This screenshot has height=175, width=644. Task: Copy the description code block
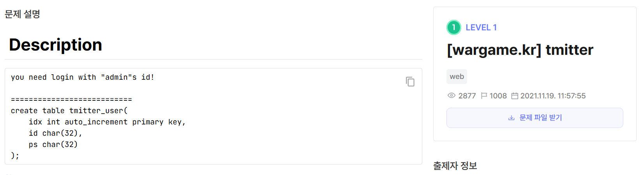point(410,82)
